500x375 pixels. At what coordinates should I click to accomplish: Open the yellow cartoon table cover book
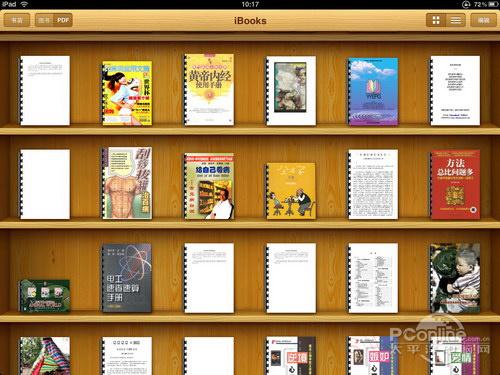pos(291,191)
